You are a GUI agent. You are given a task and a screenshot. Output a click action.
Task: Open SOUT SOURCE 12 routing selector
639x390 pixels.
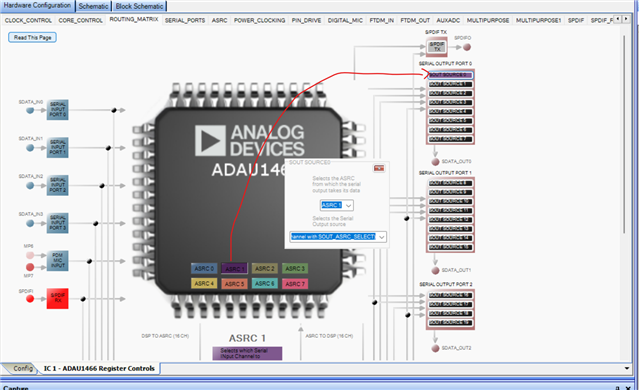450,220
